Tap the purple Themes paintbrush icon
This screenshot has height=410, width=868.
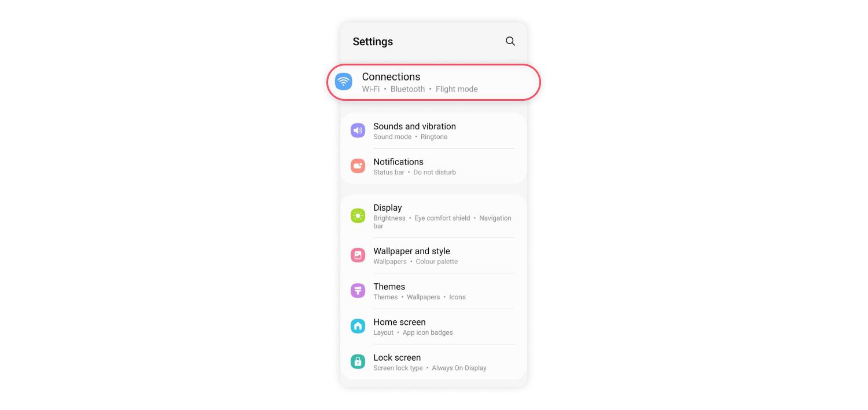[358, 291]
